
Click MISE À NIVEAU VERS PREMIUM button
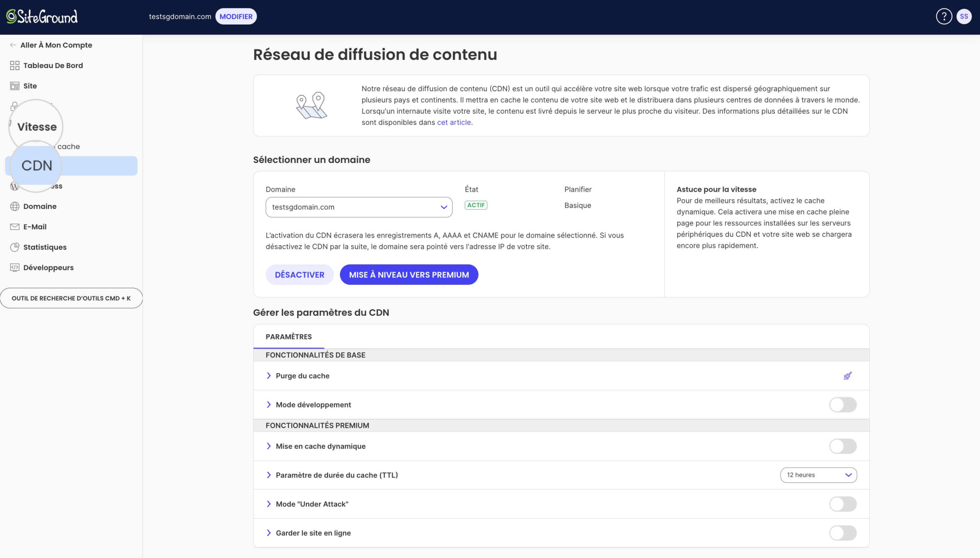[x=409, y=274]
